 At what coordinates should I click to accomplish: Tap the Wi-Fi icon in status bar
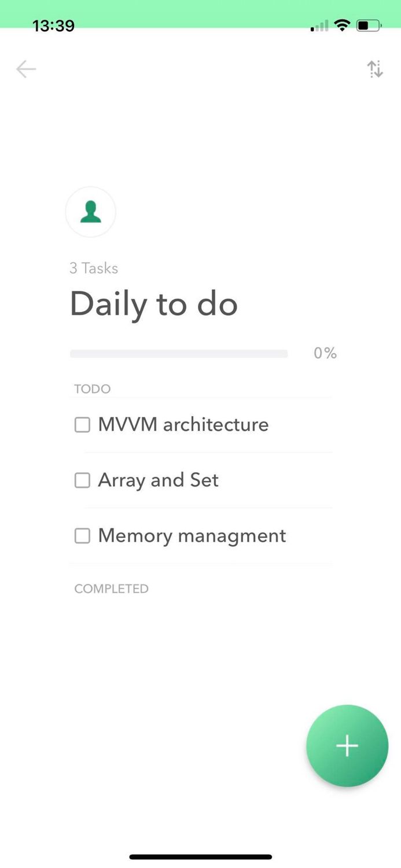pyautogui.click(x=342, y=25)
